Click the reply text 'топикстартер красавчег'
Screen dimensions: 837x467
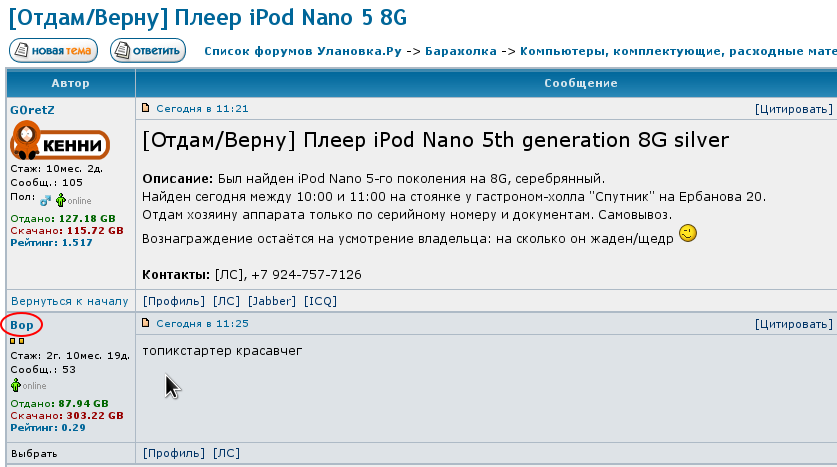pyautogui.click(x=222, y=351)
